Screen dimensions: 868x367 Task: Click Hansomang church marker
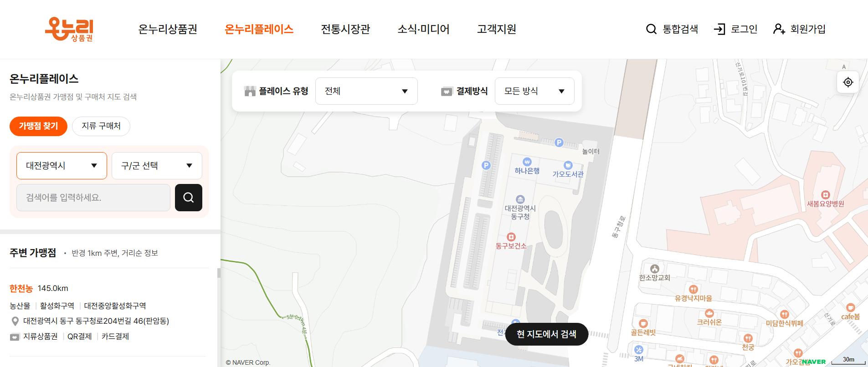pos(655,269)
